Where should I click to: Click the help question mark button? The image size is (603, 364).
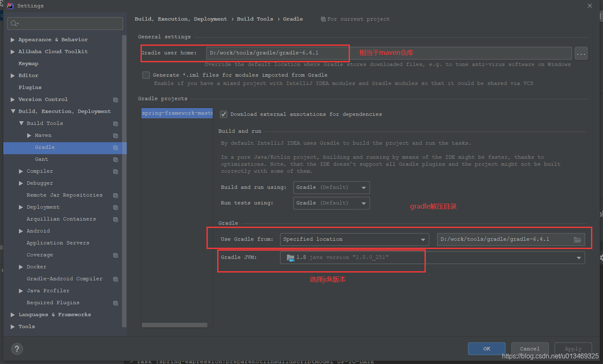[x=17, y=349]
